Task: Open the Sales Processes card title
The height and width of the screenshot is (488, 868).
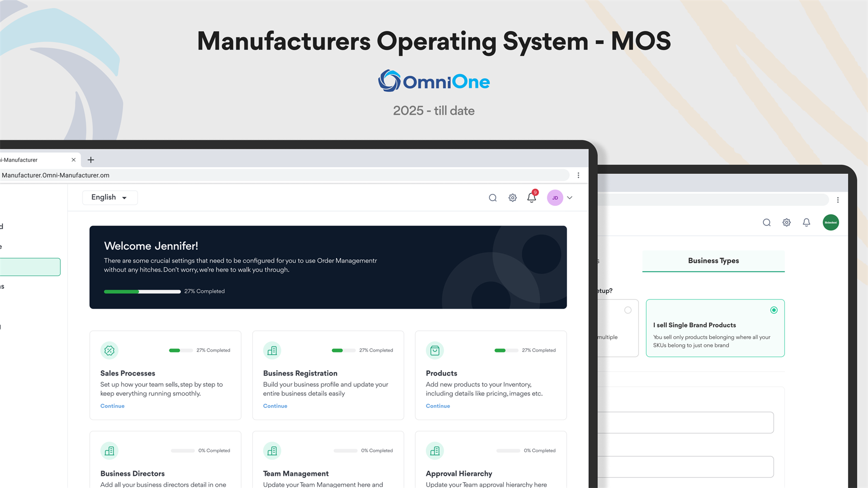Action: point(128,373)
